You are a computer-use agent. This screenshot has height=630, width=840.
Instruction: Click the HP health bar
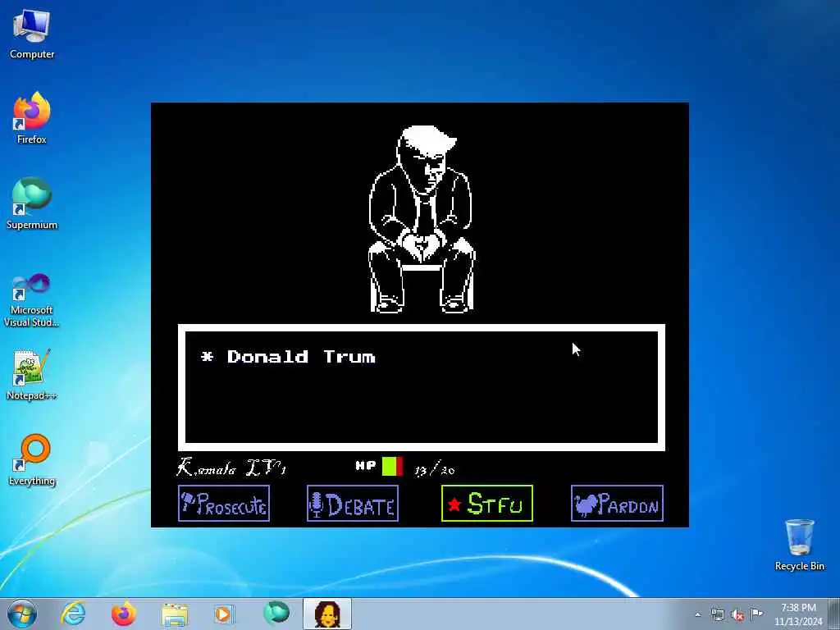click(x=392, y=467)
